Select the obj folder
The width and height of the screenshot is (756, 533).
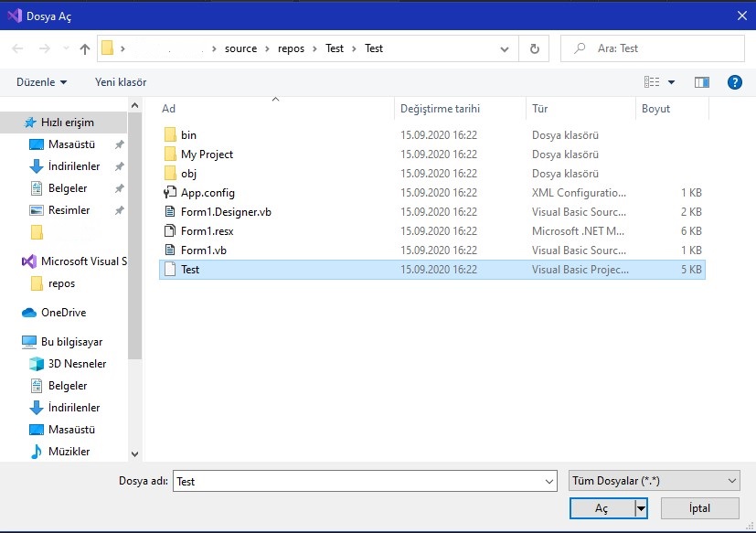(x=432, y=174)
